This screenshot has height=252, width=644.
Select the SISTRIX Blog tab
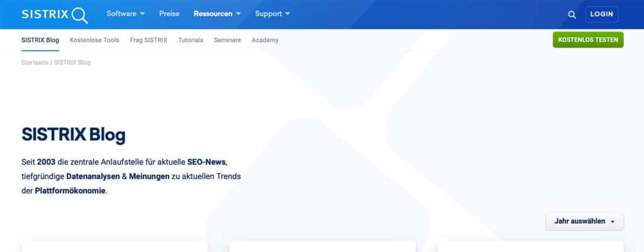tap(40, 40)
